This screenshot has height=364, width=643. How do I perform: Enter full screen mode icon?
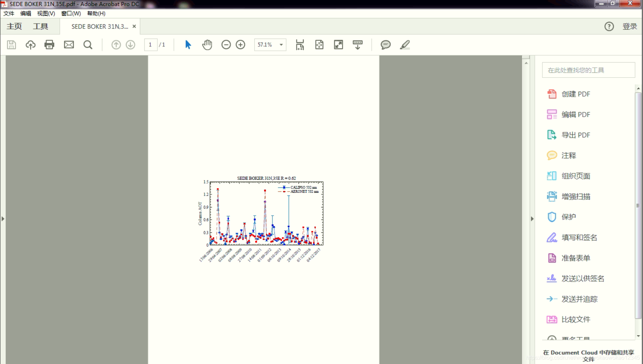point(338,45)
